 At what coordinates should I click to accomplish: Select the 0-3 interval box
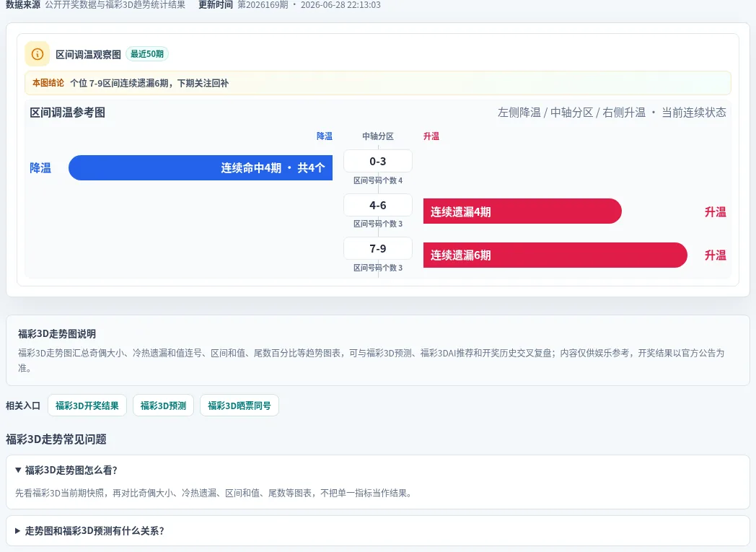point(378,161)
